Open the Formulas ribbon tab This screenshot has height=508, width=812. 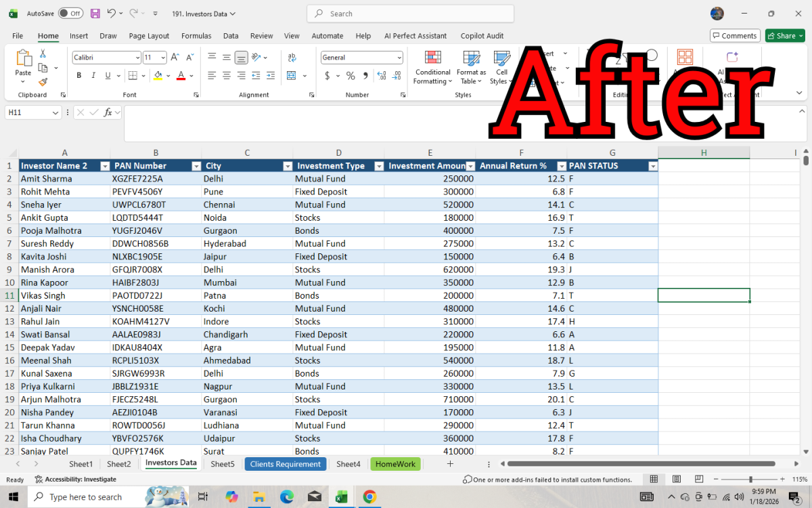click(196, 36)
